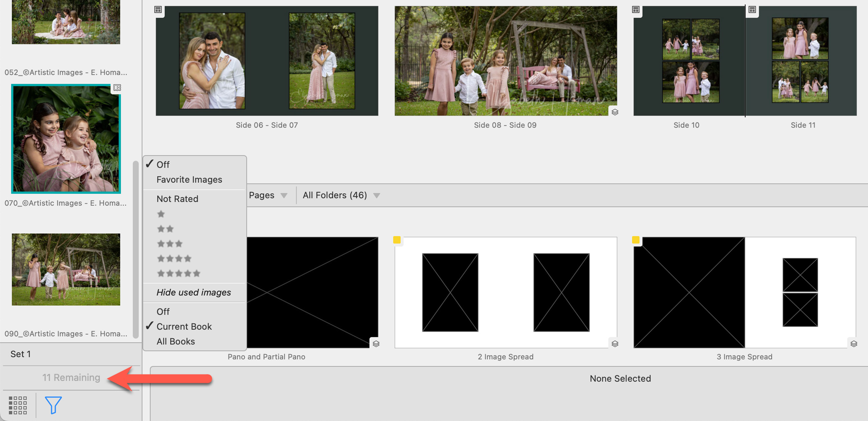868x421 pixels.
Task: Click image sidebar vertical scrollbar
Action: point(136,250)
